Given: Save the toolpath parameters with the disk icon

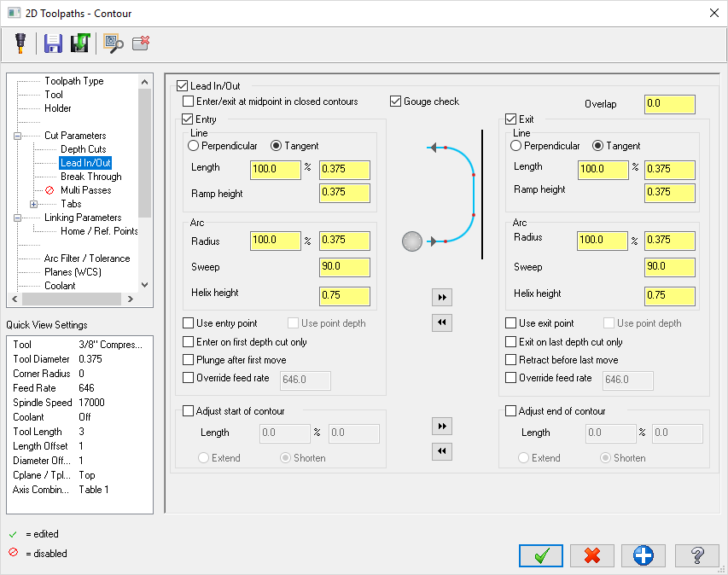Looking at the screenshot, I should click(x=53, y=43).
